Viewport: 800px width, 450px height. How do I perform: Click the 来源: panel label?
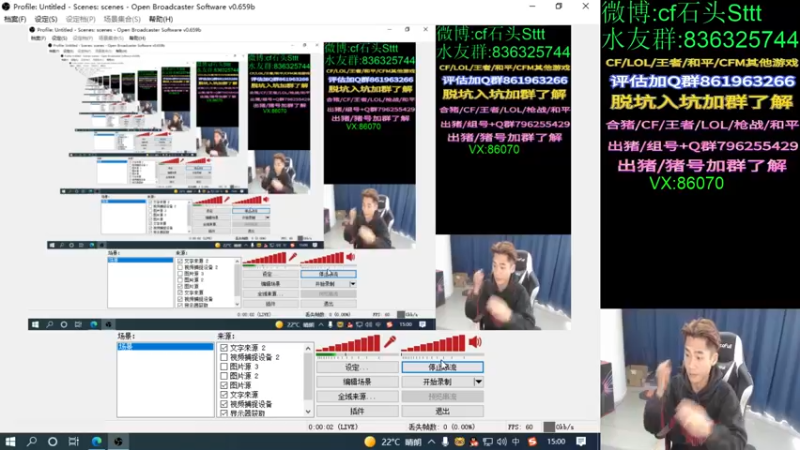pyautogui.click(x=226, y=336)
